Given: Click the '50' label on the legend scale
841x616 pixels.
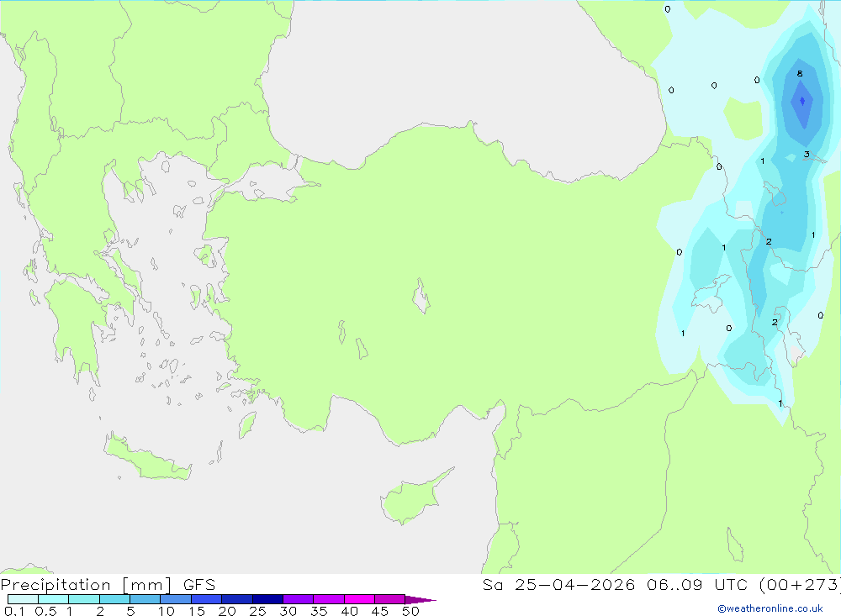Looking at the screenshot, I should [410, 611].
